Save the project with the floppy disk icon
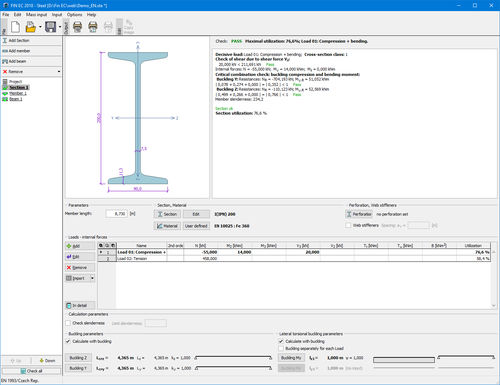Screen dimensions: 500x385 tap(50, 27)
